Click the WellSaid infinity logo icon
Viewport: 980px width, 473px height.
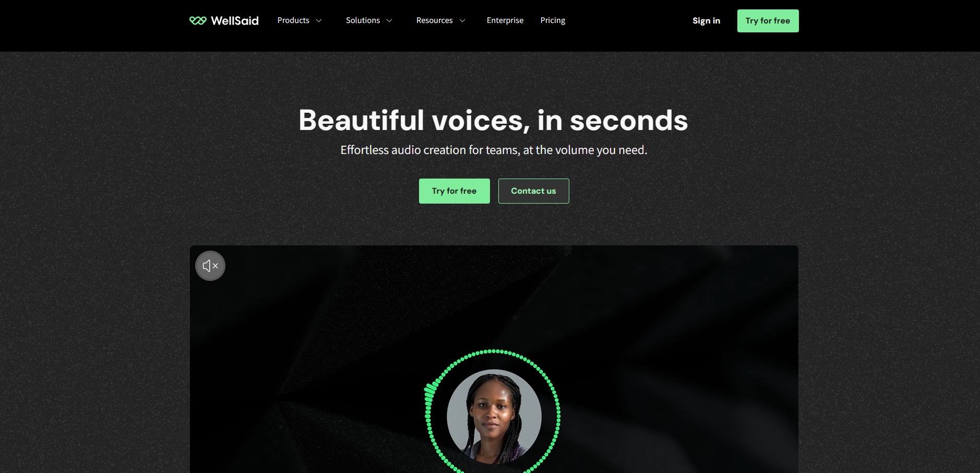pyautogui.click(x=198, y=20)
